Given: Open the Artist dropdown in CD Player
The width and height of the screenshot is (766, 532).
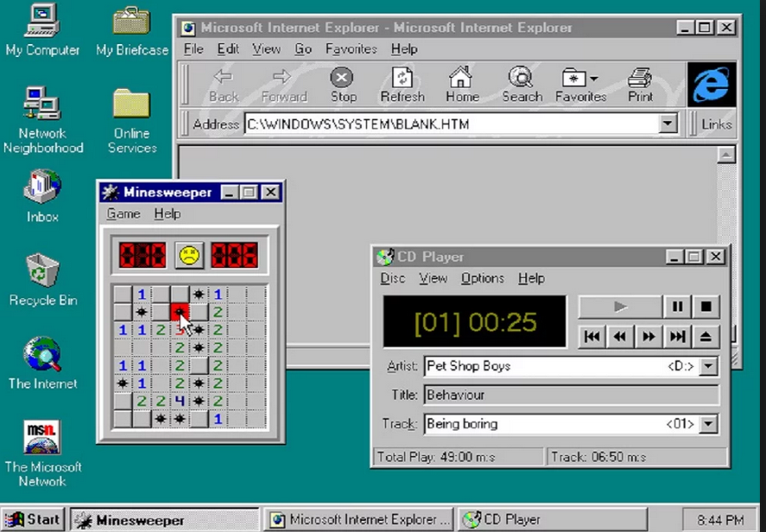Looking at the screenshot, I should (708, 366).
